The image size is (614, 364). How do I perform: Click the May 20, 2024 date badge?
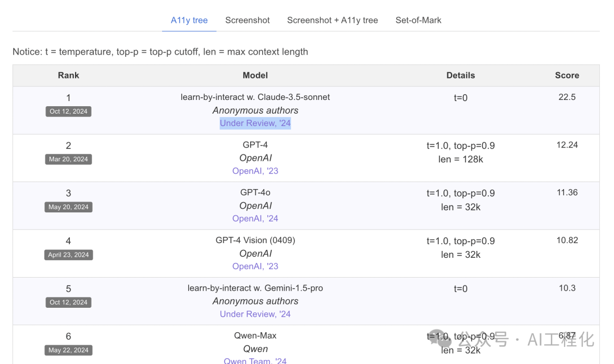pyautogui.click(x=69, y=207)
